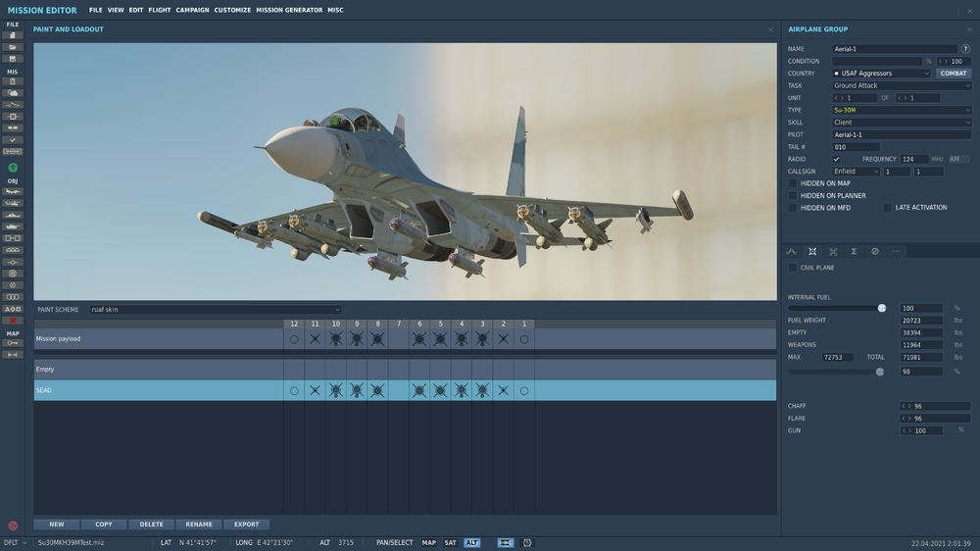Open the FILE menu
The image size is (980, 551).
point(96,10)
